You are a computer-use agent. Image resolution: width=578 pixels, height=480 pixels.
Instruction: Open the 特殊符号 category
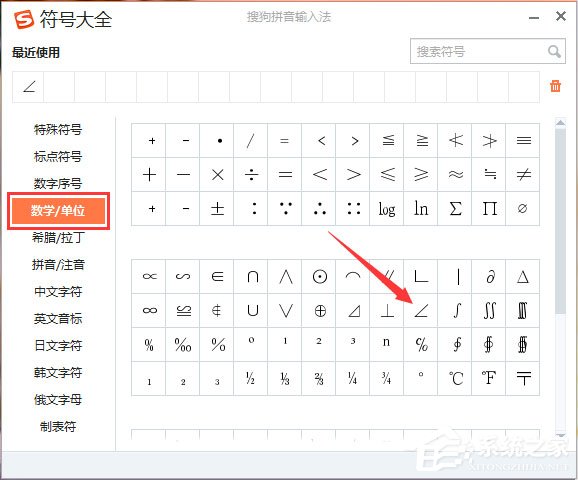click(x=58, y=130)
